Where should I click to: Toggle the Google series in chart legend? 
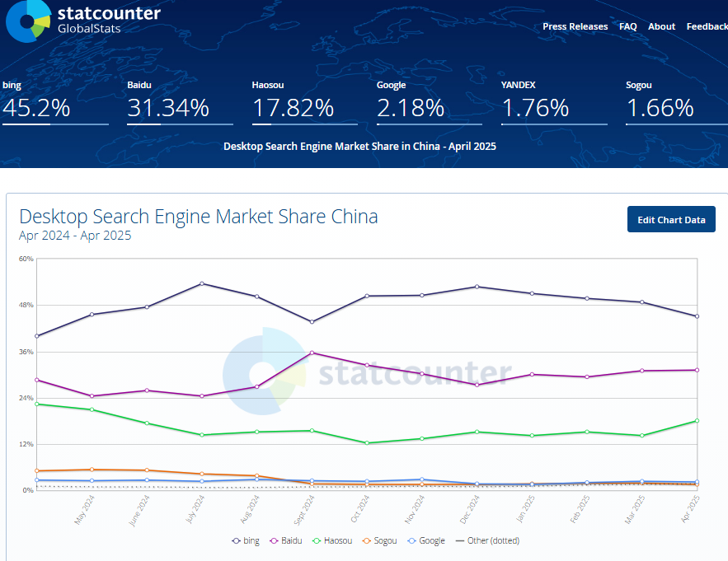[x=426, y=540]
